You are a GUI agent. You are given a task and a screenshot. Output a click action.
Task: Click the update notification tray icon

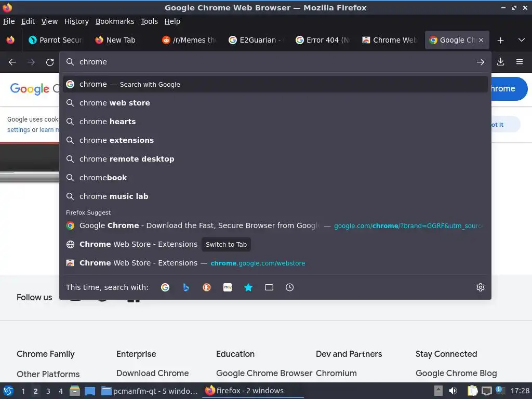(x=499, y=391)
